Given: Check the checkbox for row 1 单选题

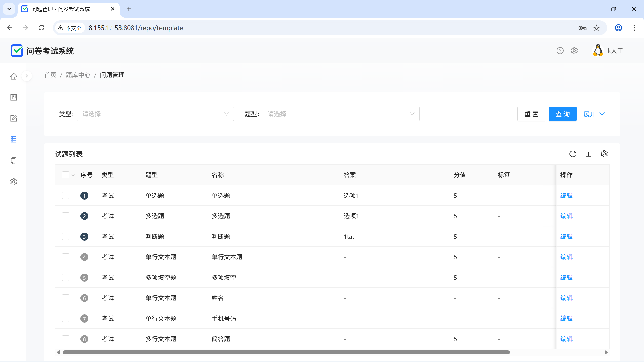Looking at the screenshot, I should click(x=66, y=196).
